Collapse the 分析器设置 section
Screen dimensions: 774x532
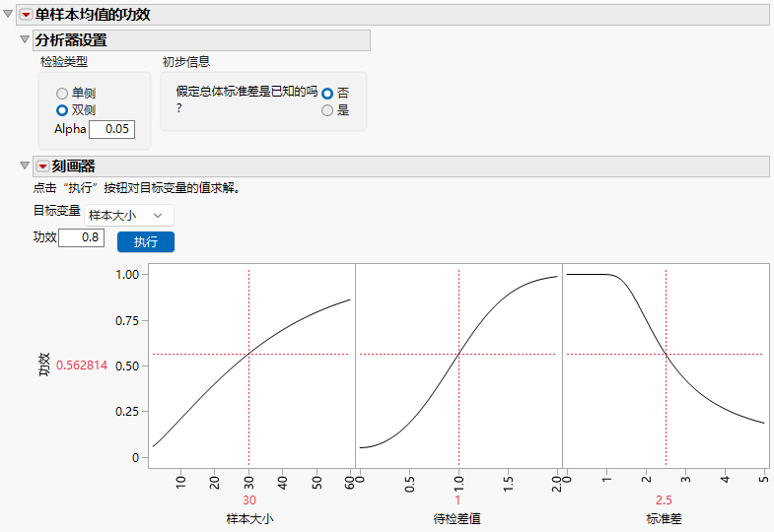click(25, 39)
